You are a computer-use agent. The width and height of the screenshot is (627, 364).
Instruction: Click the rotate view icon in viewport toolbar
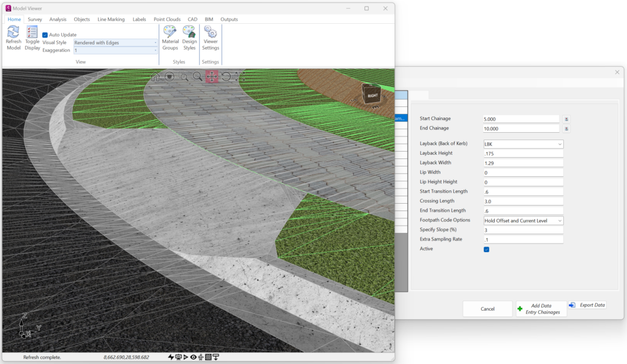tap(226, 76)
